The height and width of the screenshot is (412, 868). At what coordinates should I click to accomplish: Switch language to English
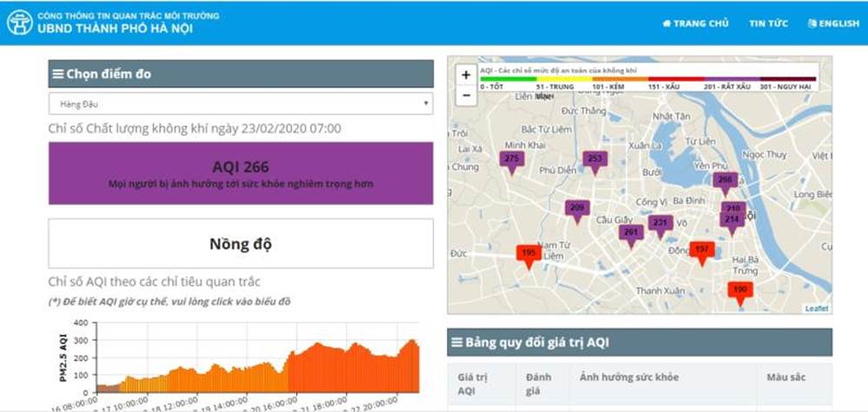[833, 23]
